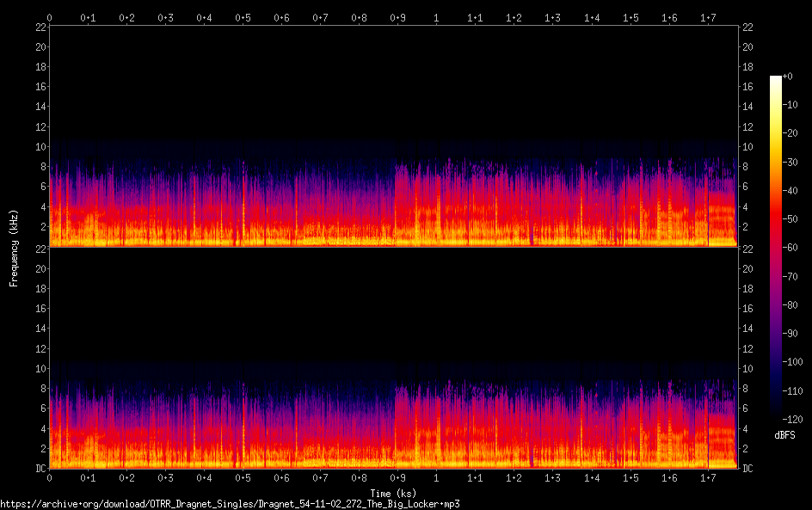This screenshot has width=812, height=510.
Task: Click the 0 tick on bottom time axis
Action: pos(50,477)
